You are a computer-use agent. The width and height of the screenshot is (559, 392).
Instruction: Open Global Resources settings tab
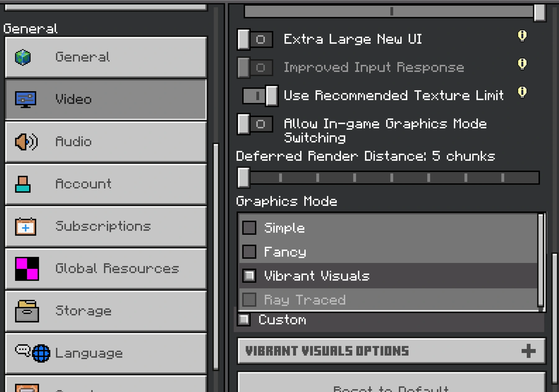tap(106, 269)
